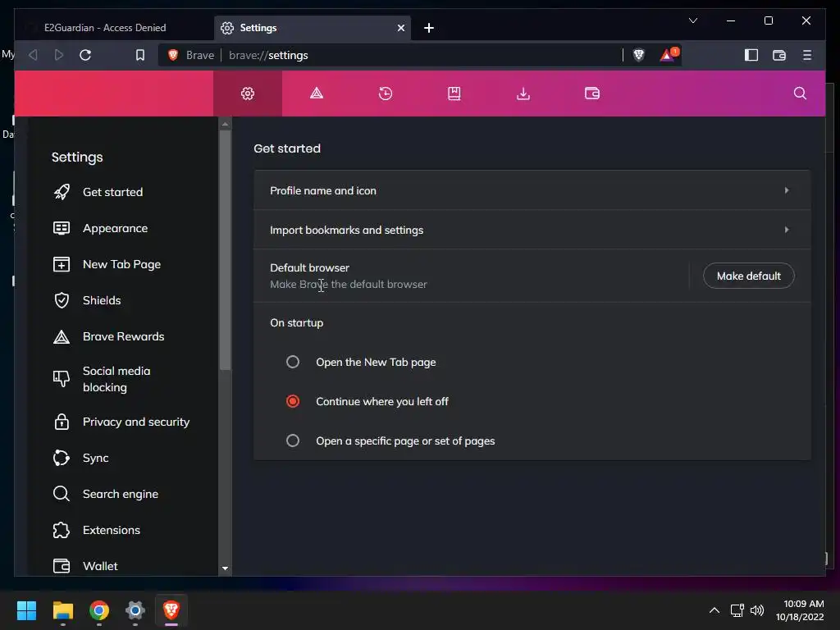840x630 pixels.
Task: Open Appearance settings section
Action: click(x=115, y=228)
